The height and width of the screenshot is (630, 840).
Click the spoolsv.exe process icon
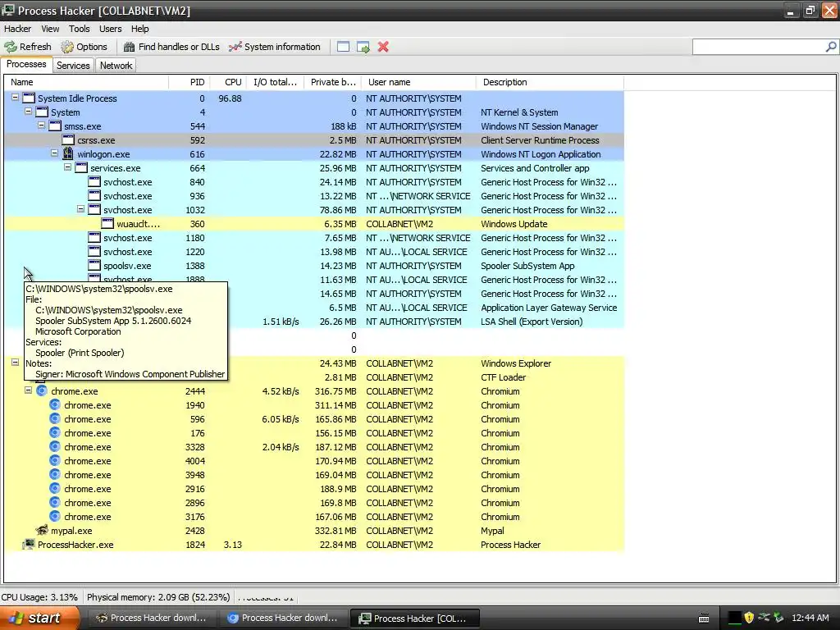(94, 265)
